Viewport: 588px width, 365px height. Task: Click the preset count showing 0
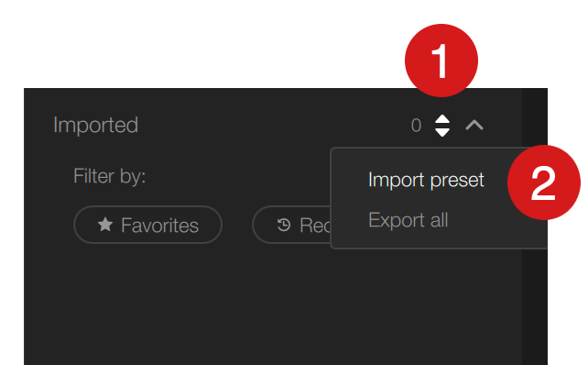pyautogui.click(x=416, y=126)
